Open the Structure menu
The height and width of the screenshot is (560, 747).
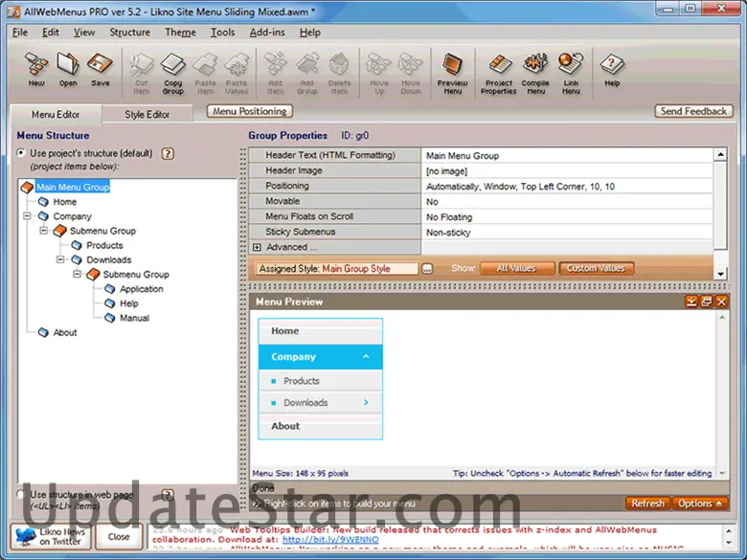click(129, 33)
